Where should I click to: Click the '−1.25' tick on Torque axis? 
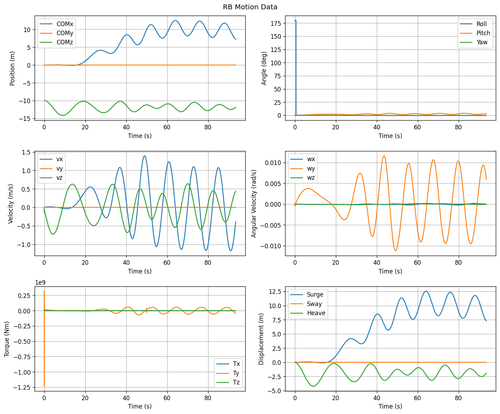coord(22,388)
